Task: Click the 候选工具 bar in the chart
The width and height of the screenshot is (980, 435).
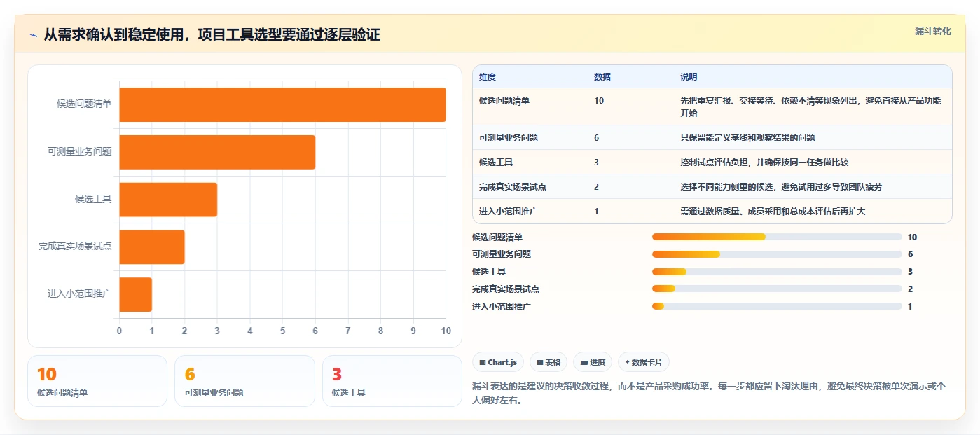Action: (x=168, y=200)
